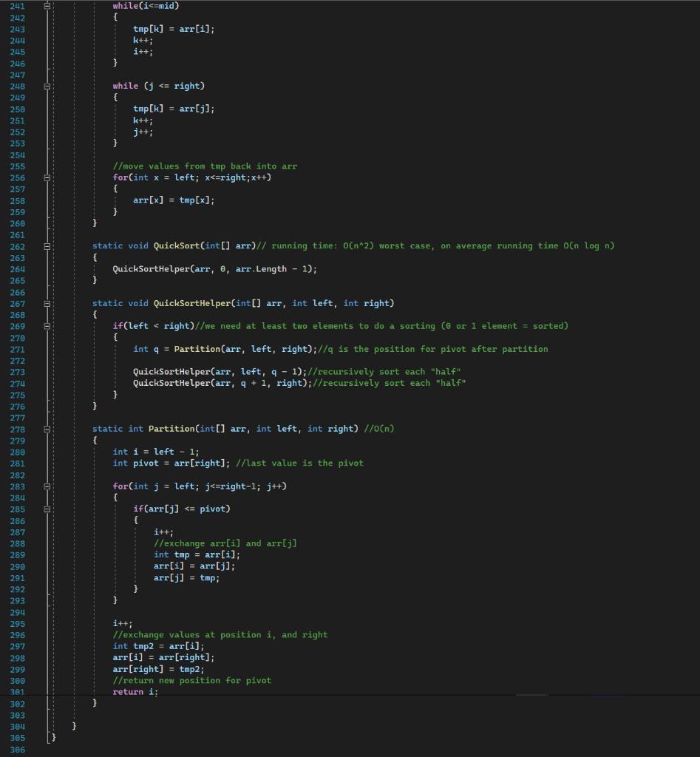The width and height of the screenshot is (700, 757).
Task: Collapse the if(arr[j] <= pivot) block fold
Action: [x=47, y=509]
